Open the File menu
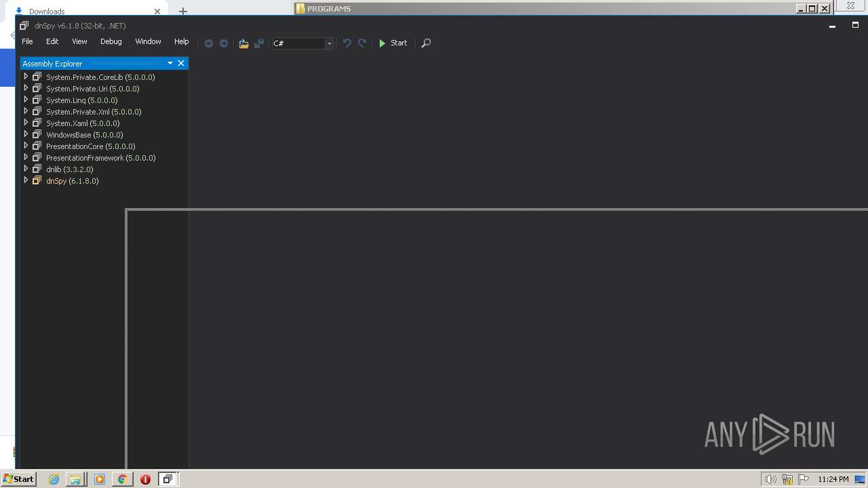This screenshot has height=488, width=868. pos(27,41)
